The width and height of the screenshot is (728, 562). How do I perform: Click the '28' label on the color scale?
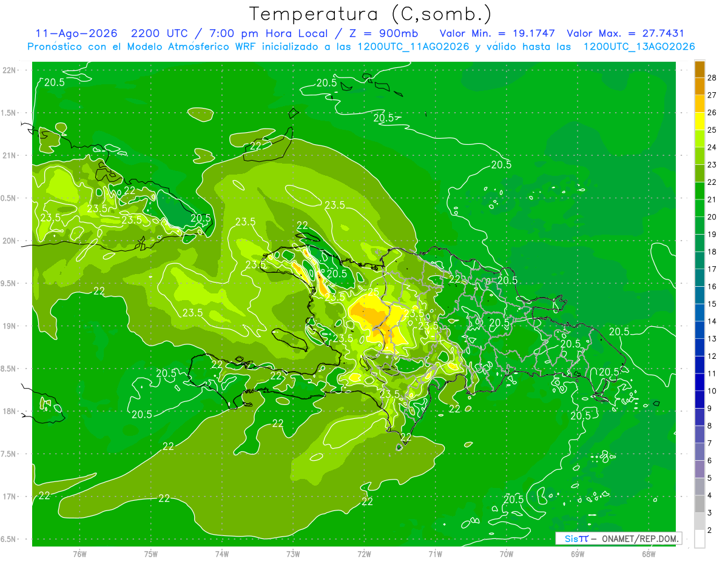(x=712, y=77)
